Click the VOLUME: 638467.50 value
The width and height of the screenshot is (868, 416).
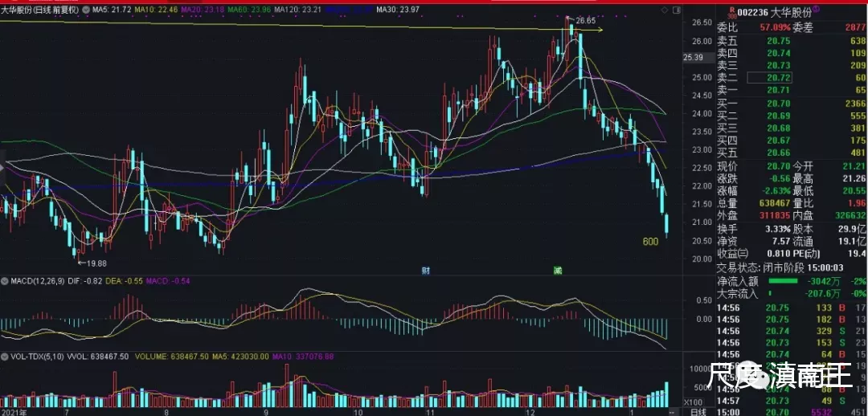coord(173,357)
